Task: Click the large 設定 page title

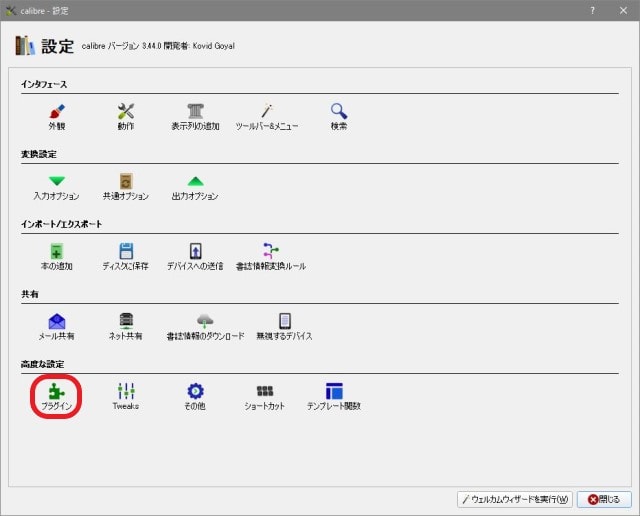Action: (58, 46)
